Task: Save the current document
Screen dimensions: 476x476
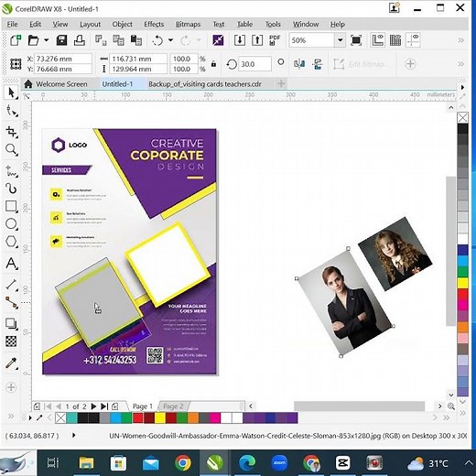Action: [x=61, y=40]
